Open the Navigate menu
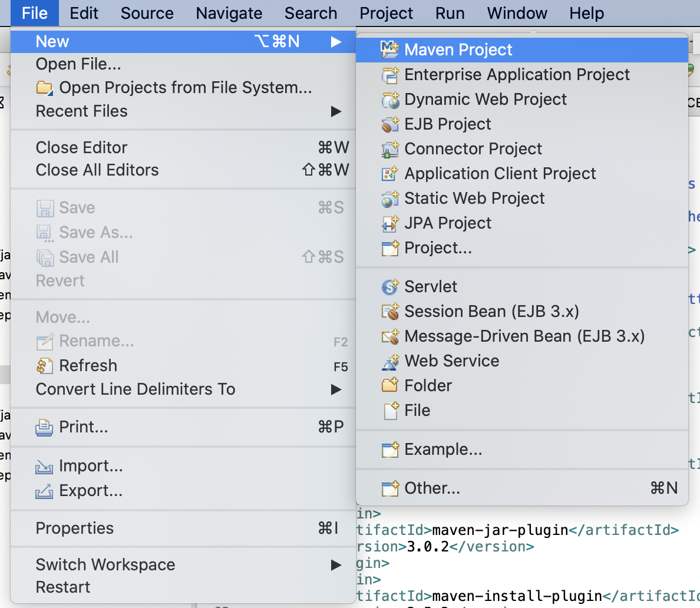 (x=229, y=13)
